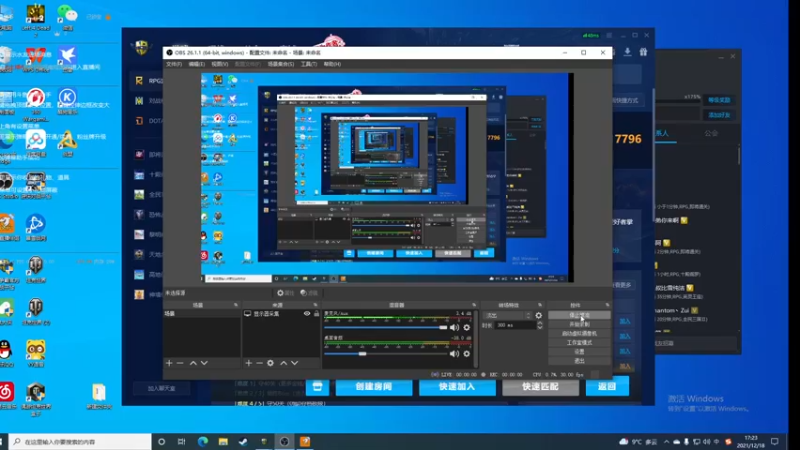The width and height of the screenshot is (800, 450).
Task: Click the download icon in platform header
Action: point(628,52)
